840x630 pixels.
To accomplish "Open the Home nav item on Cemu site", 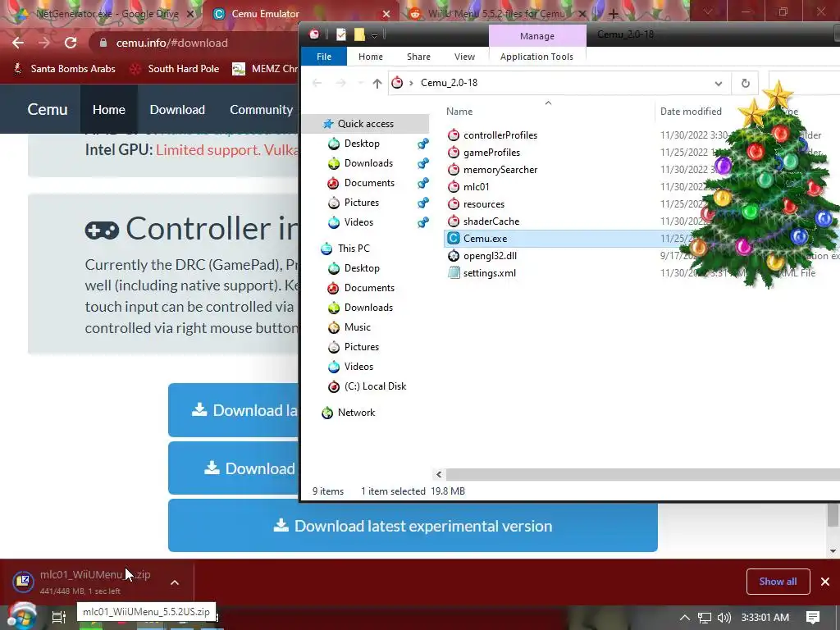I will pos(109,109).
